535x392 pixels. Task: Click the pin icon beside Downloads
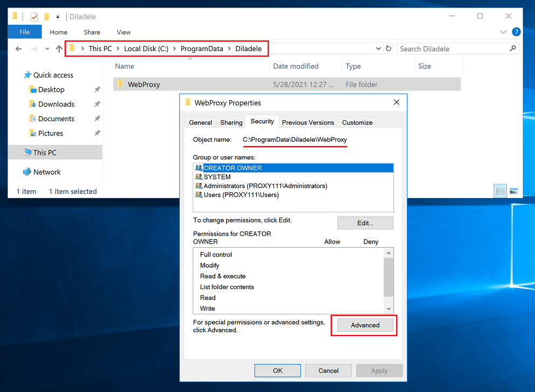(97, 104)
